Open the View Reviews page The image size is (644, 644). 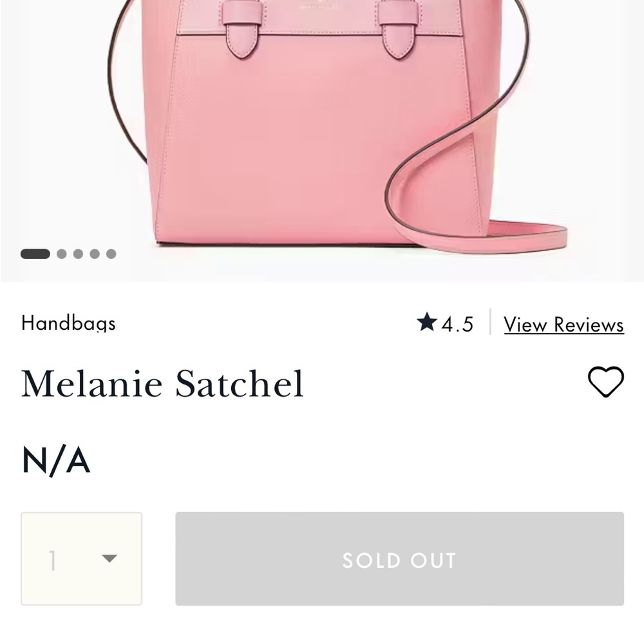click(x=563, y=324)
